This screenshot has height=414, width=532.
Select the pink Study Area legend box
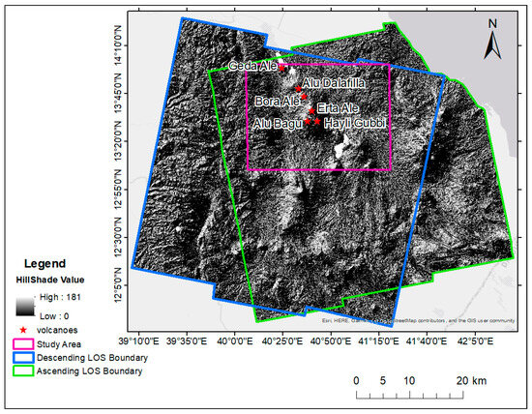[23, 344]
